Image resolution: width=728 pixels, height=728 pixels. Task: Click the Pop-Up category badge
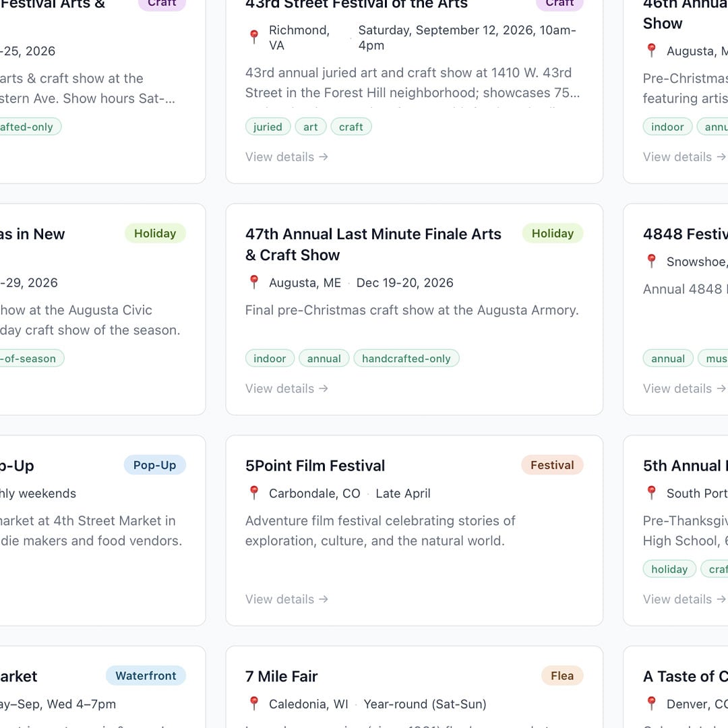[154, 465]
